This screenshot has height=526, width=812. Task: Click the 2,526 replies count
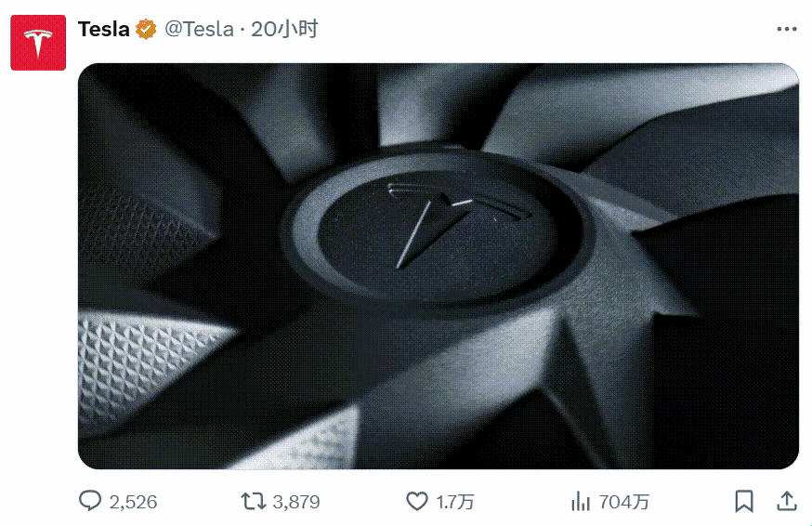coord(133,502)
